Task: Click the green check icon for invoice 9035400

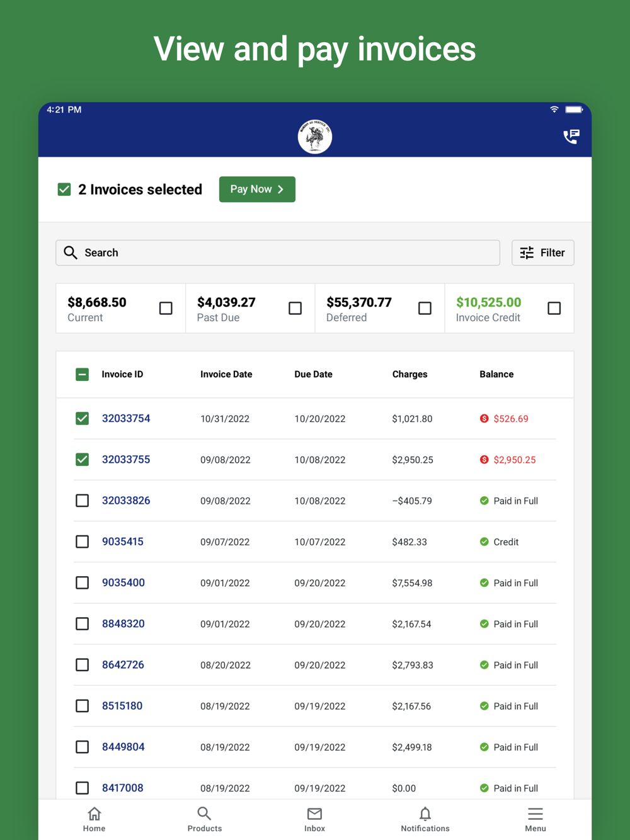Action: 484,582
